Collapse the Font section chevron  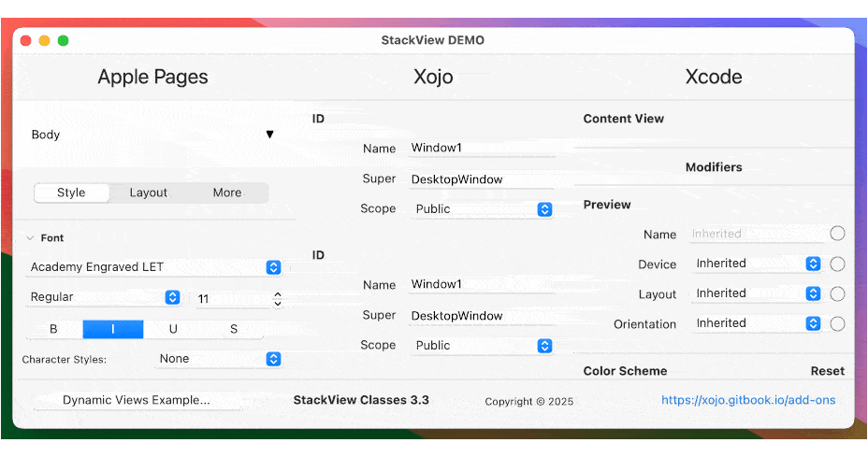(x=30, y=238)
